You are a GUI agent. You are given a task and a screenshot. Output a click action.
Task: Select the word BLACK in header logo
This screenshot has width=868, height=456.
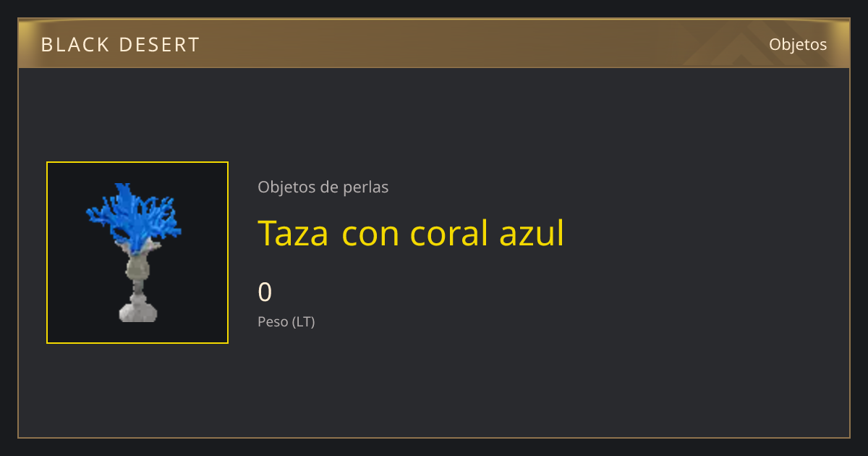(x=75, y=45)
